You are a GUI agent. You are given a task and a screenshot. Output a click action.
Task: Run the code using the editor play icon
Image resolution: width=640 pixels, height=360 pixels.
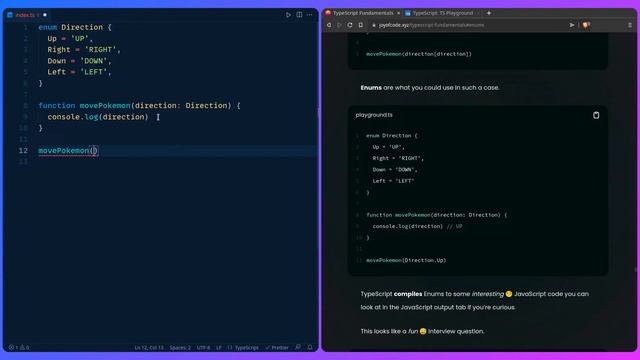coord(288,15)
